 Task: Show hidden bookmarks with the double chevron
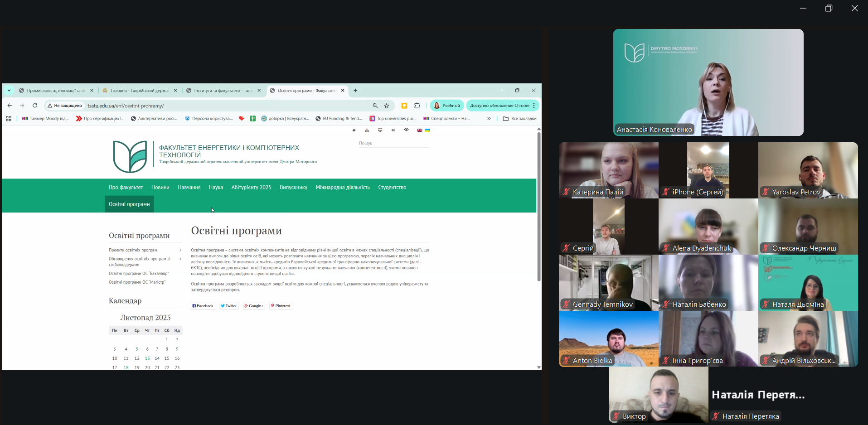(489, 119)
